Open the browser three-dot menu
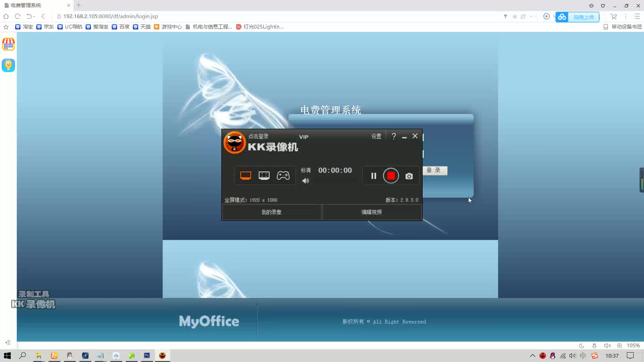This screenshot has width=644, height=362. [626, 16]
